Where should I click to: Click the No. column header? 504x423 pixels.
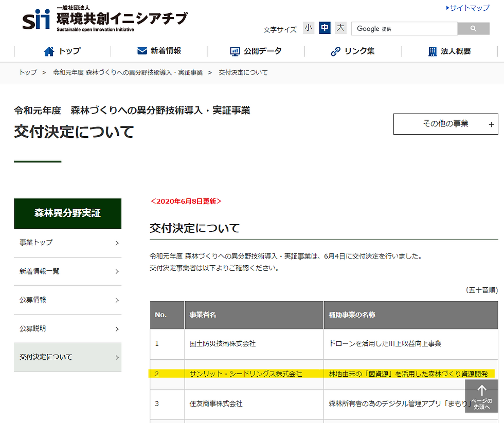pos(167,315)
